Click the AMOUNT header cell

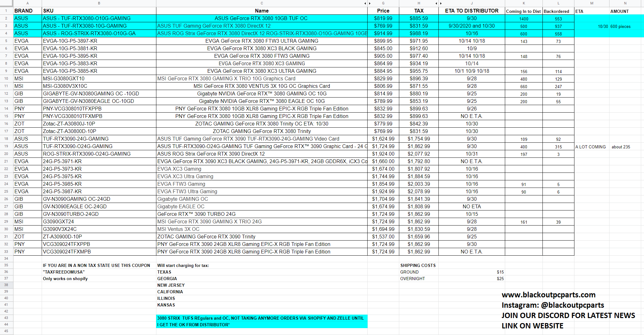(x=625, y=11)
